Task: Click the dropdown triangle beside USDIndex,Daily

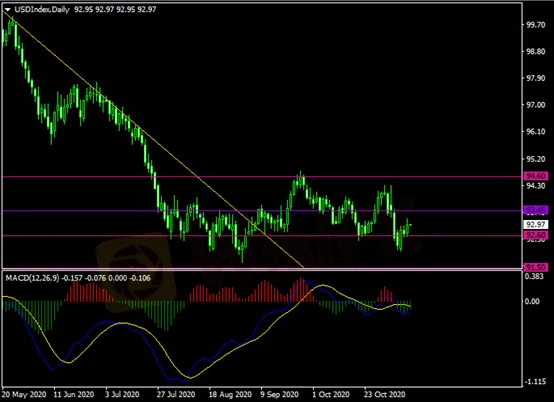Action: (x=7, y=10)
